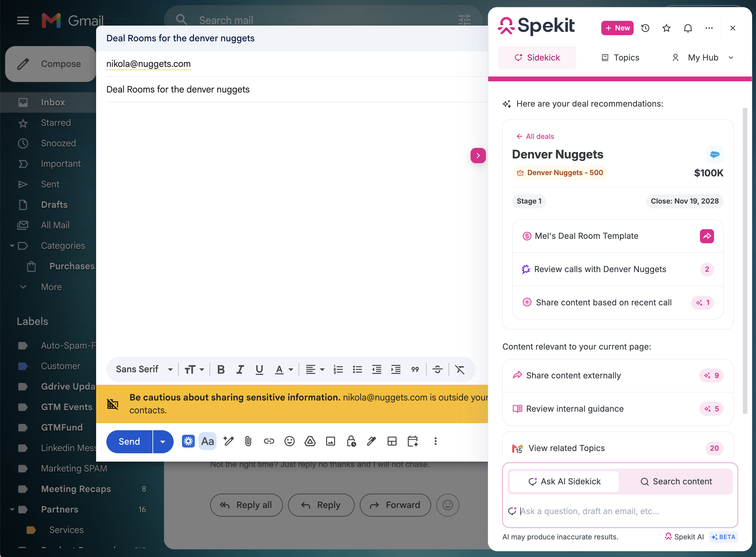Toggle bold formatting

pyautogui.click(x=221, y=369)
